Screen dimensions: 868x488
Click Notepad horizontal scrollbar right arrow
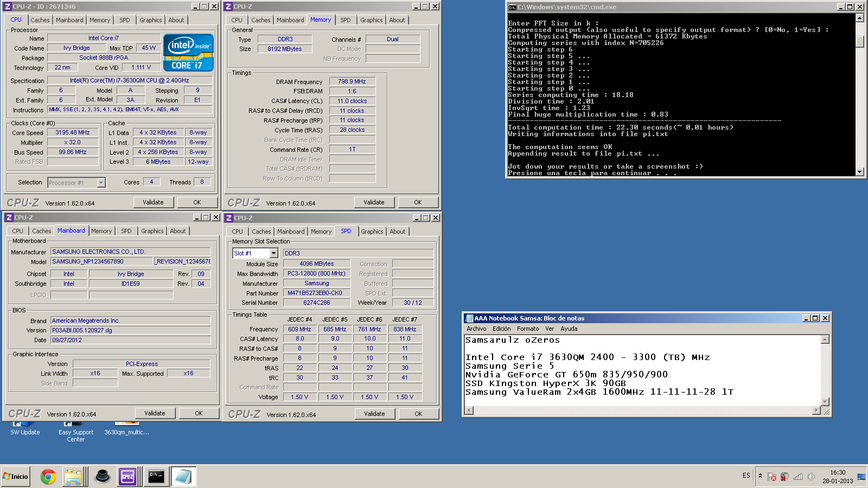(816, 410)
